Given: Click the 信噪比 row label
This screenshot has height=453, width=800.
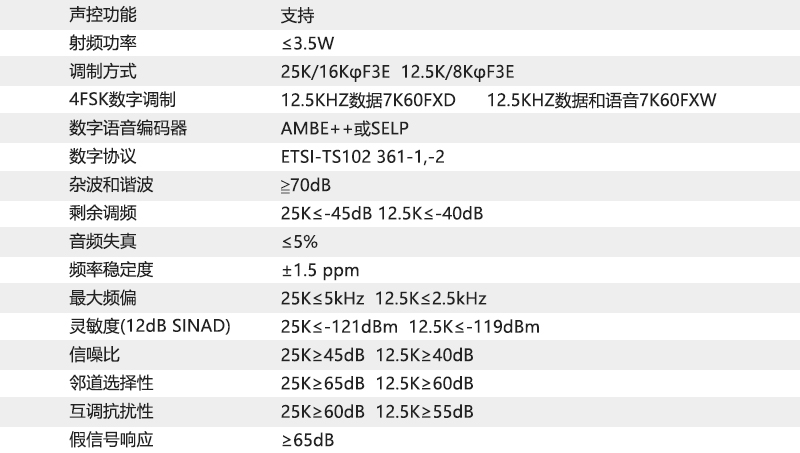Looking at the screenshot, I should tap(94, 355).
